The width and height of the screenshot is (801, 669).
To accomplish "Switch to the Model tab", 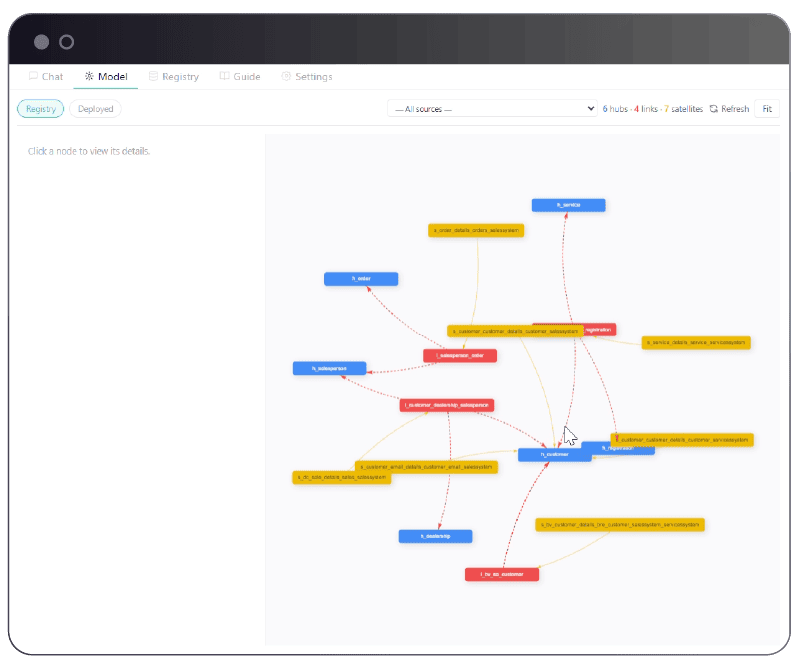I will [106, 77].
